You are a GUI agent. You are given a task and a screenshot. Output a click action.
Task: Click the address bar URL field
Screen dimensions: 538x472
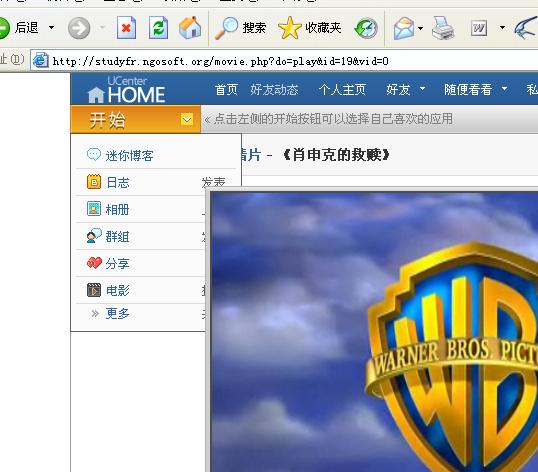285,61
